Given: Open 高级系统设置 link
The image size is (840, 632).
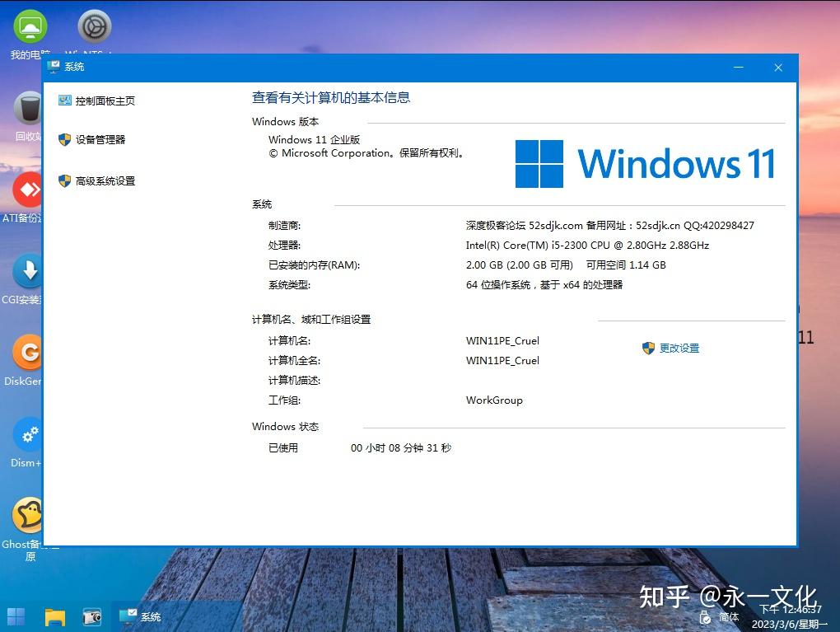Looking at the screenshot, I should [105, 181].
